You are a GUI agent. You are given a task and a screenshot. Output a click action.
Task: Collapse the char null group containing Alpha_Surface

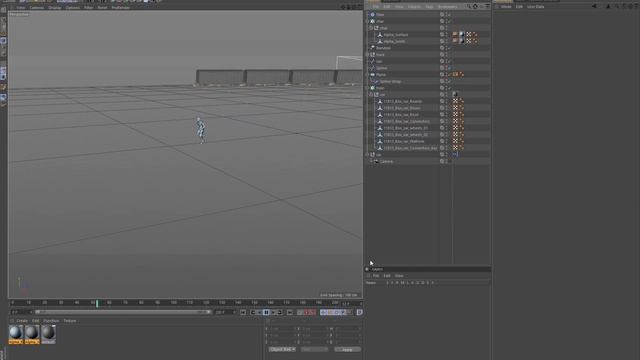pos(371,28)
